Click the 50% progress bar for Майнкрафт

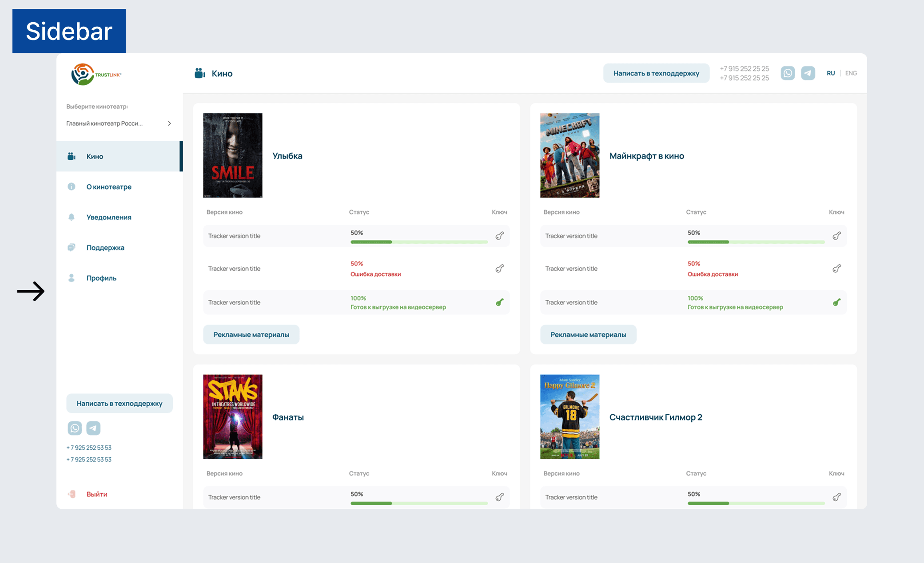point(756,242)
